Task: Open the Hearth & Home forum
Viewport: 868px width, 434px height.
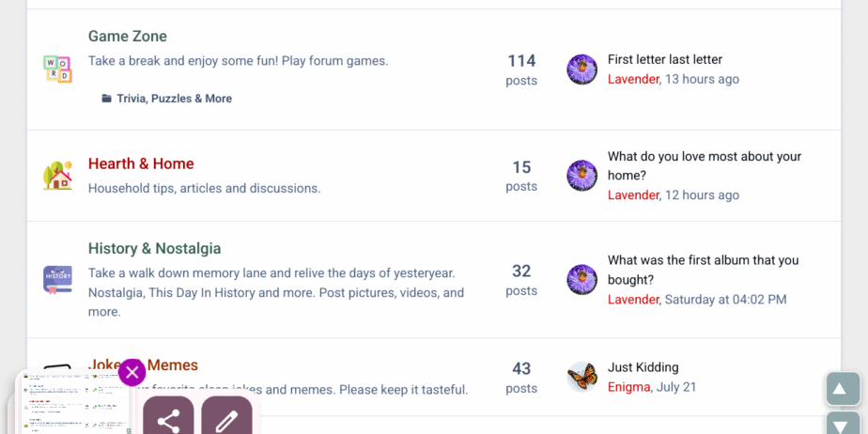Action: 141,163
